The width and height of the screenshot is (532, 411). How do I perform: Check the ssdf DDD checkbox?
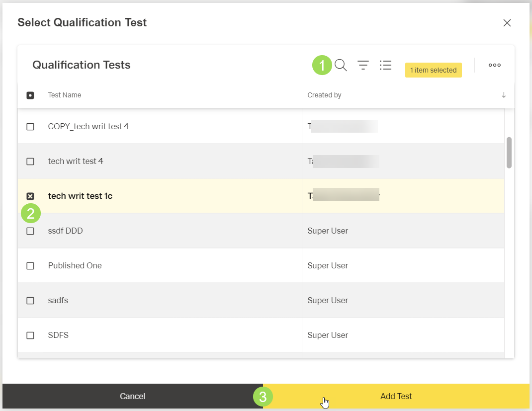[30, 231]
